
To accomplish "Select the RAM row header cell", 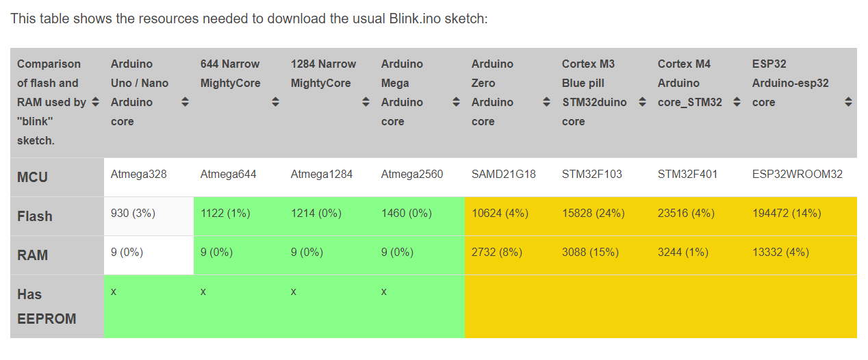I will 33,255.
